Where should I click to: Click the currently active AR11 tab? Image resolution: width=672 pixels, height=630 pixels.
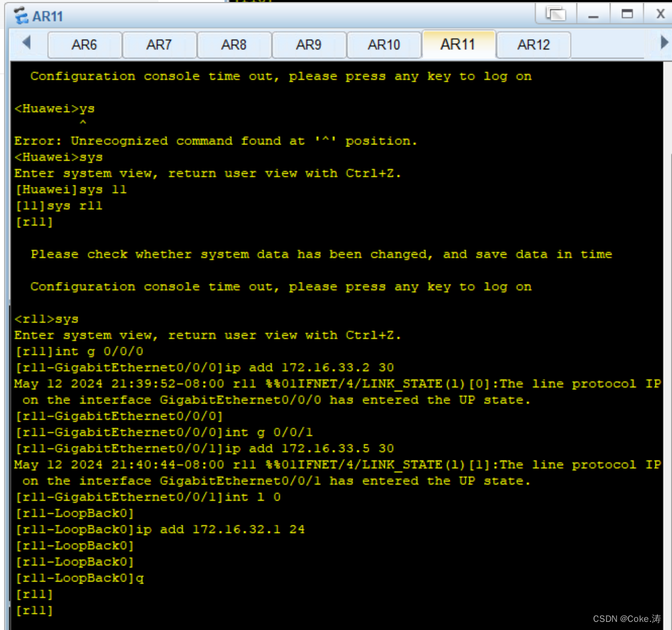pyautogui.click(x=458, y=45)
